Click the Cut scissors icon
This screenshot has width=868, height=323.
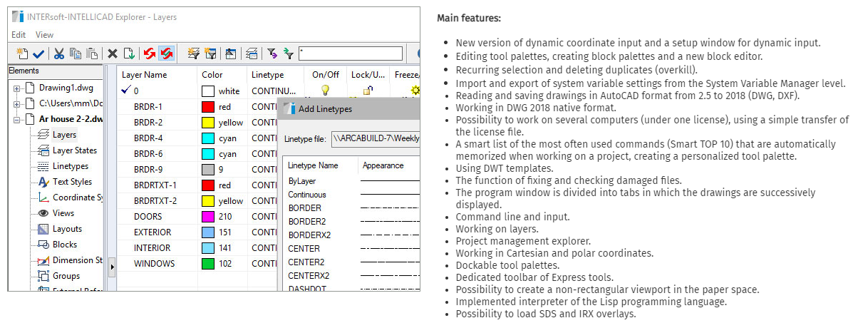59,53
